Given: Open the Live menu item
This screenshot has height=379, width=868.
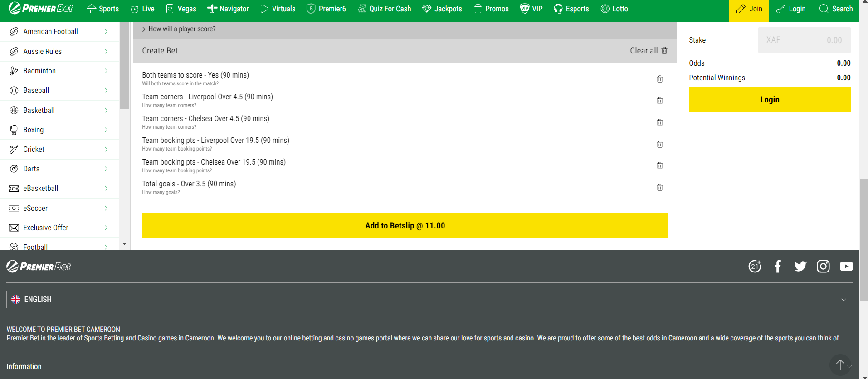Looking at the screenshot, I should point(142,9).
